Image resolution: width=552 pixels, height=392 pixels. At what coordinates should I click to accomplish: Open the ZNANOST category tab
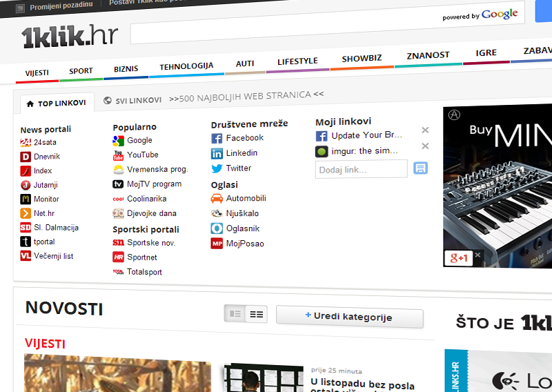(x=428, y=56)
